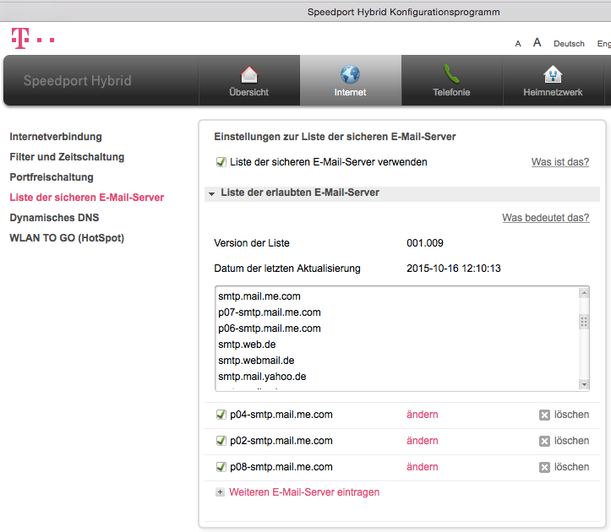Open Filter und Zeitschaltung settings

pos(67,157)
